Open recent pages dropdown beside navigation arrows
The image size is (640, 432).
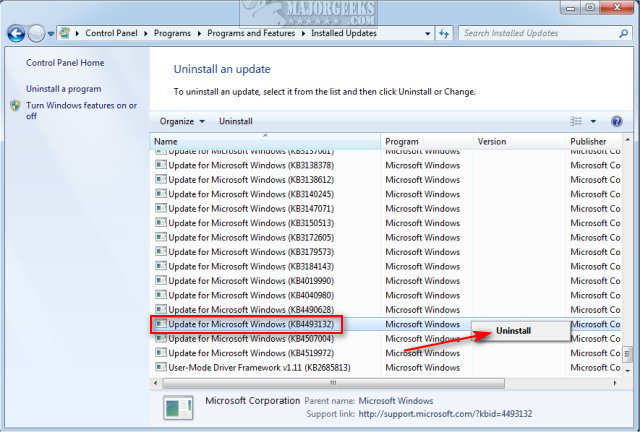51,34
